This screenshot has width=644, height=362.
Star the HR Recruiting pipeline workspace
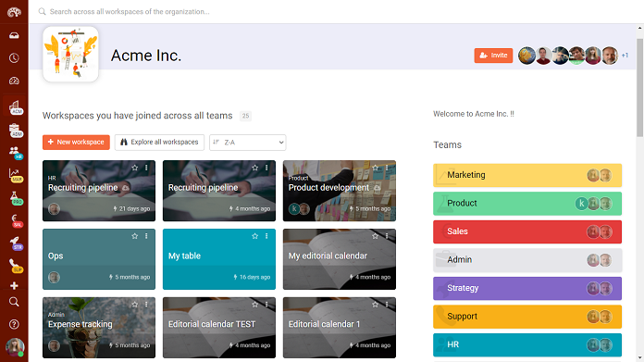135,168
